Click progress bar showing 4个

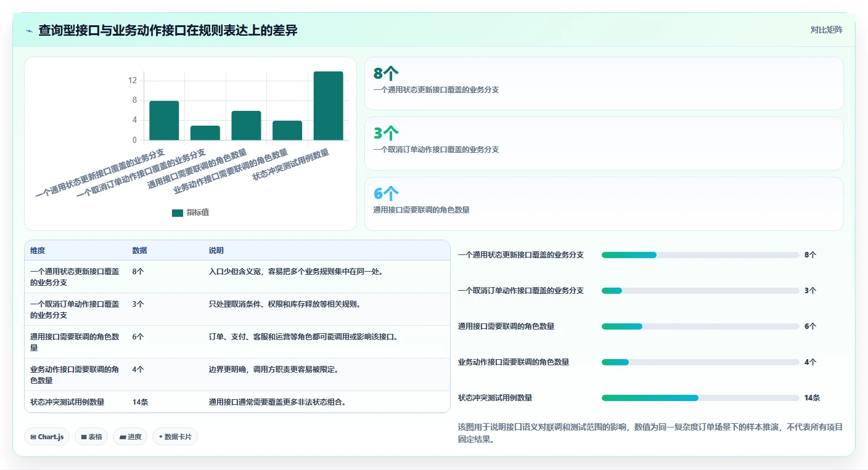(x=700, y=362)
